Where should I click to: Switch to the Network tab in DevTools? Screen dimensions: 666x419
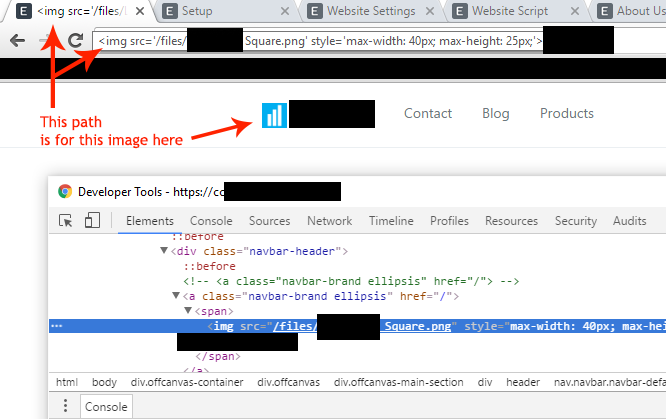(329, 221)
